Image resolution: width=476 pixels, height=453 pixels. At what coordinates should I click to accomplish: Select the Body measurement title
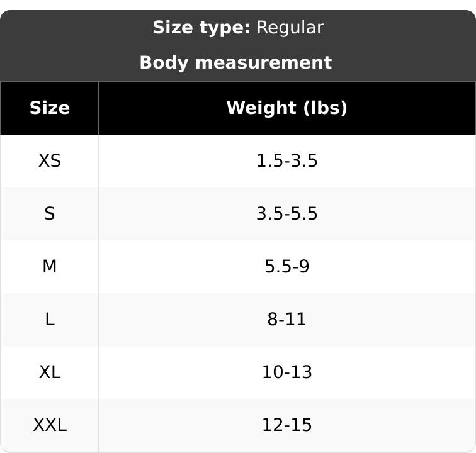[236, 63]
